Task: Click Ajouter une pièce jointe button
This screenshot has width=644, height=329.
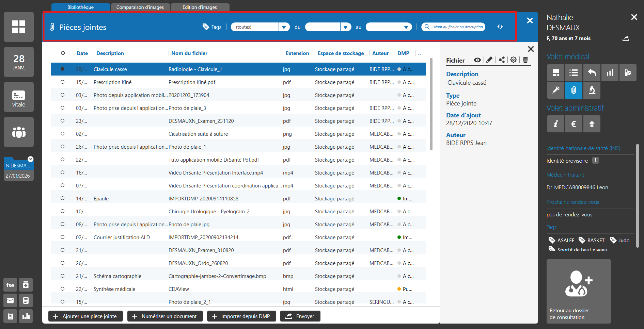Action: (x=85, y=316)
